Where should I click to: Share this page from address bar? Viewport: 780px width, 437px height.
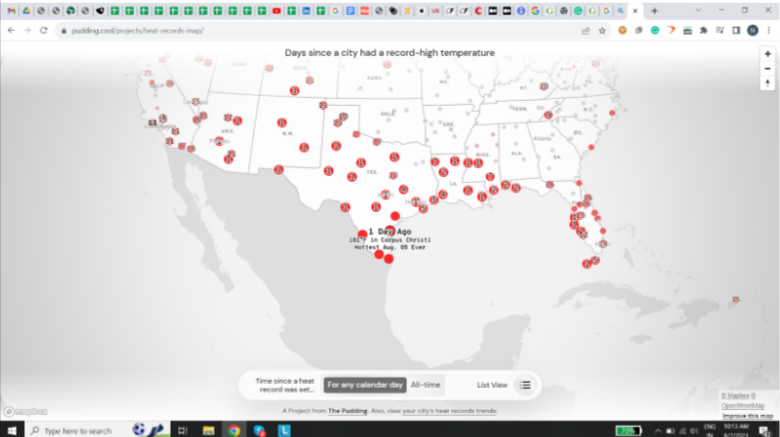point(585,31)
